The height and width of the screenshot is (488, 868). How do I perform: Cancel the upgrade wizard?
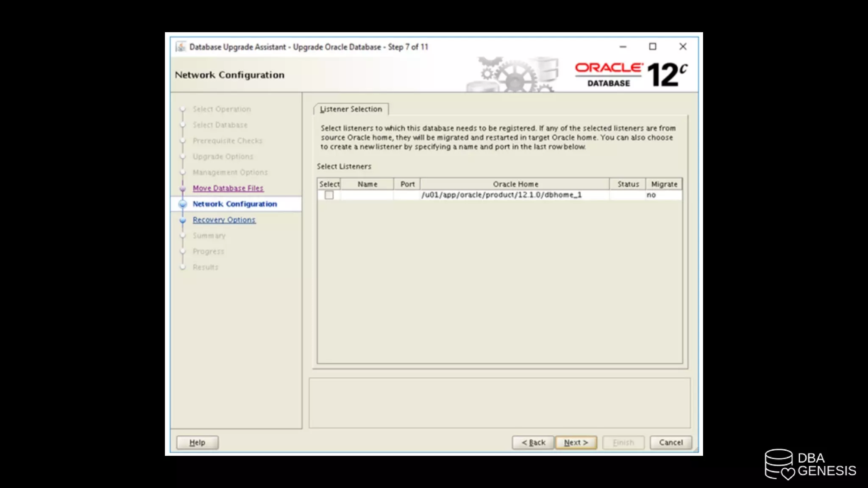click(670, 442)
